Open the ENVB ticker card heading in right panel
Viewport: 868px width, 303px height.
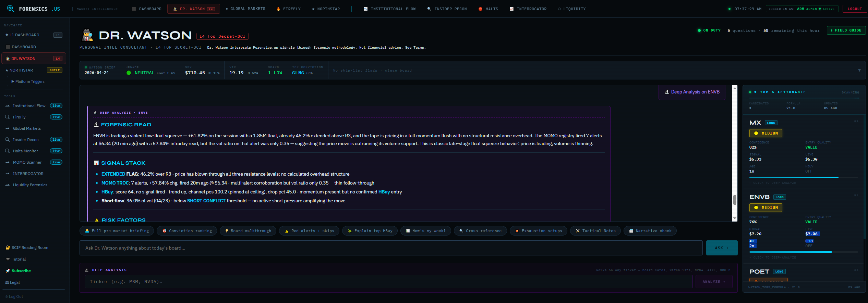tap(759, 197)
